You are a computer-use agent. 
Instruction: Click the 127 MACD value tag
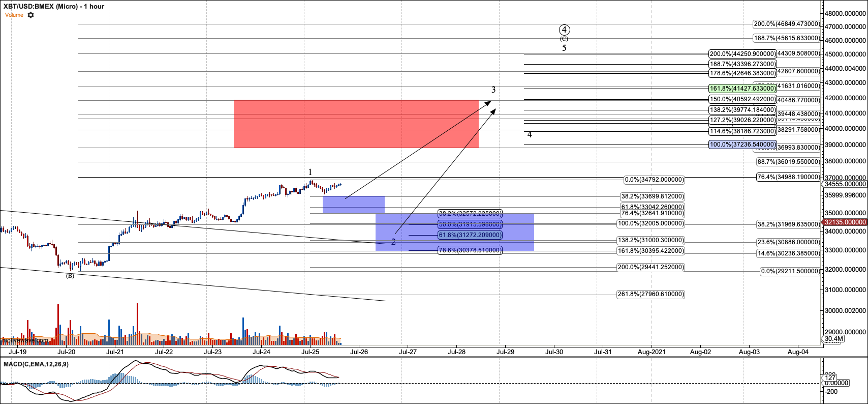(830, 378)
